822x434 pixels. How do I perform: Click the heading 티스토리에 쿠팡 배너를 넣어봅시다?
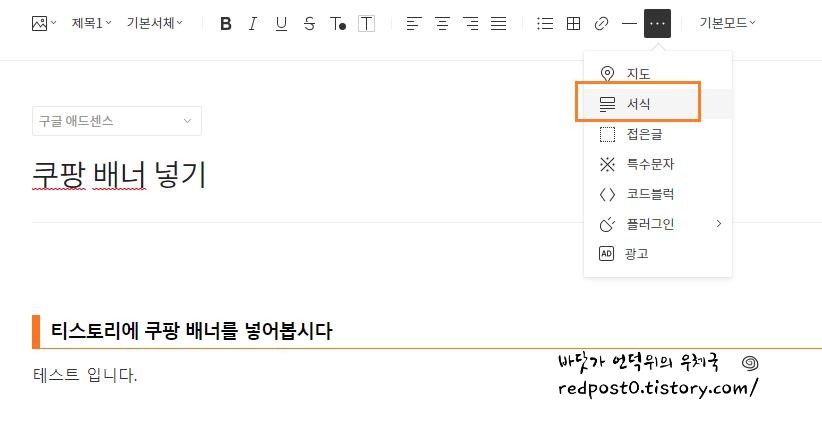pyautogui.click(x=191, y=331)
